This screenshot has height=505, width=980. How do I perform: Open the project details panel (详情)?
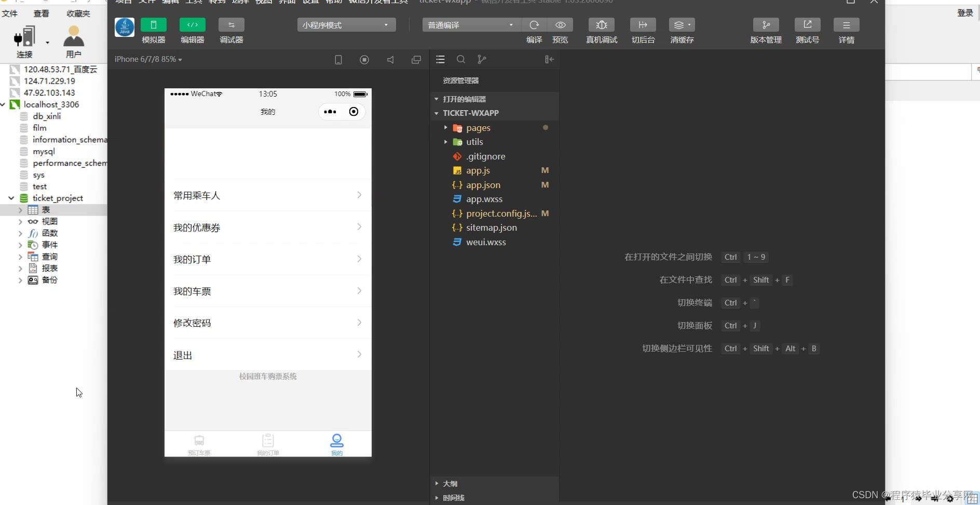tap(847, 25)
